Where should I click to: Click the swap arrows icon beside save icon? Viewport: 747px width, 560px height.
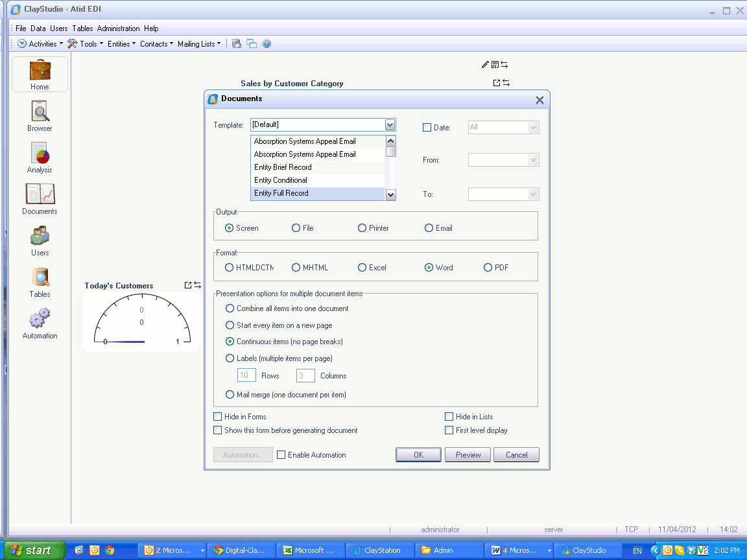coord(504,64)
